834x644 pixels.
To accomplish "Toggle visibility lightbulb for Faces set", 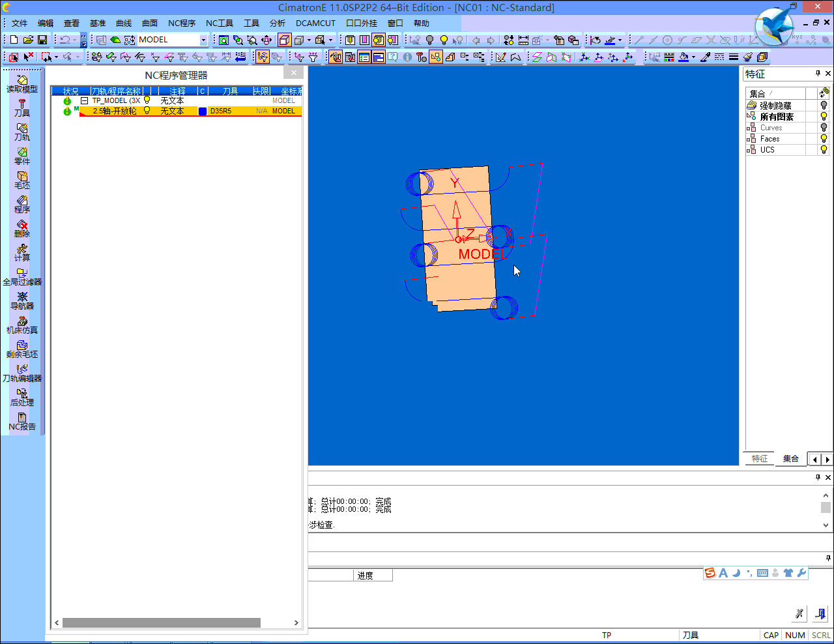I will pos(824,139).
